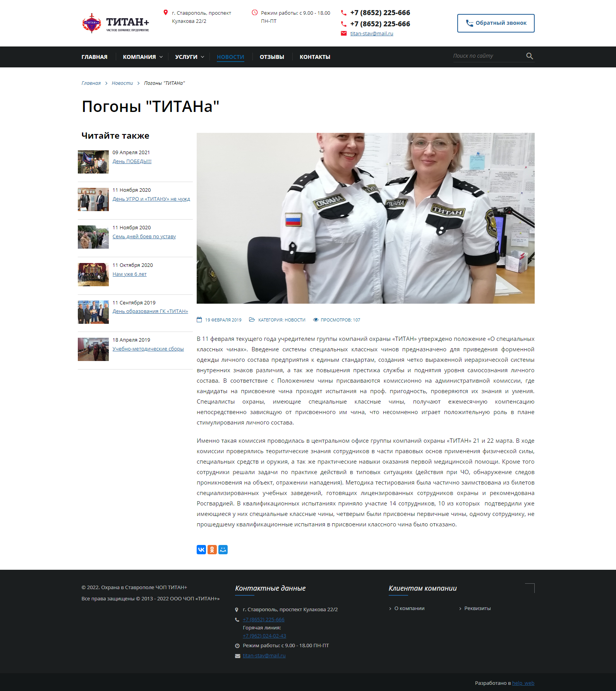The image size is (616, 691).
Task: Click the Погоны "ТИТАНа" breadcrumb text
Action: coord(165,83)
